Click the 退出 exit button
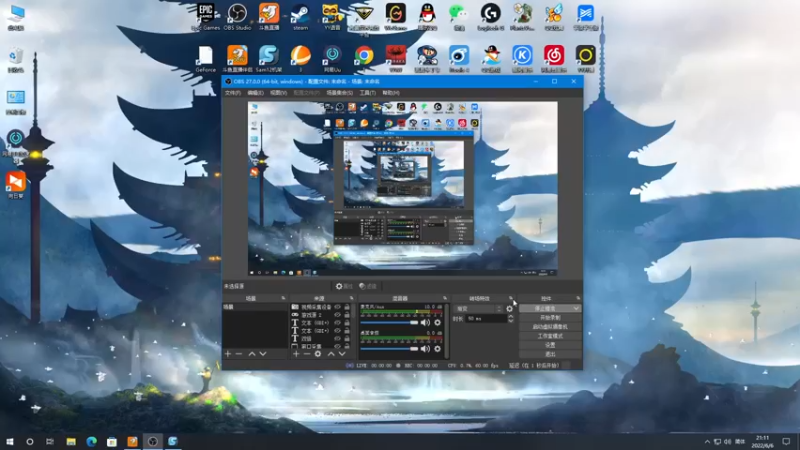Screen dimensions: 800x450 [550, 354]
